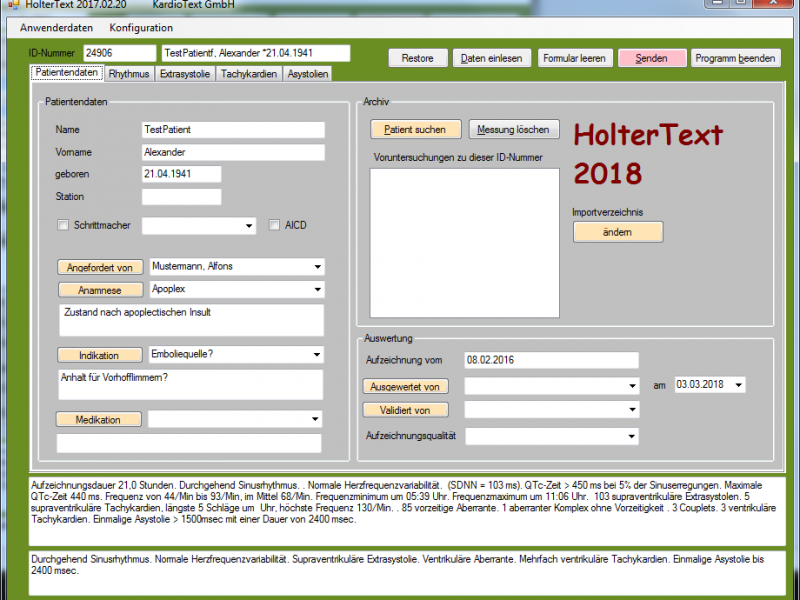Image resolution: width=800 pixels, height=600 pixels.
Task: Click the HolterText app icon in title bar
Action: (13, 5)
